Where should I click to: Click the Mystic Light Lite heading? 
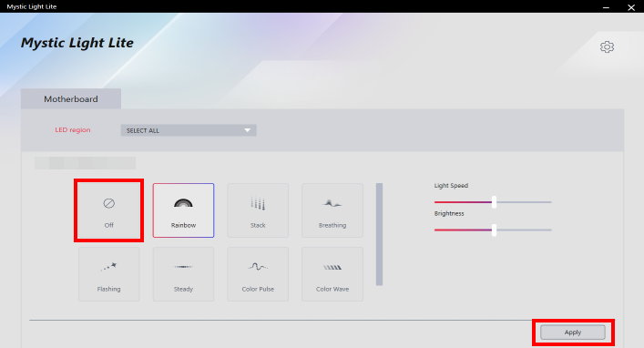77,43
